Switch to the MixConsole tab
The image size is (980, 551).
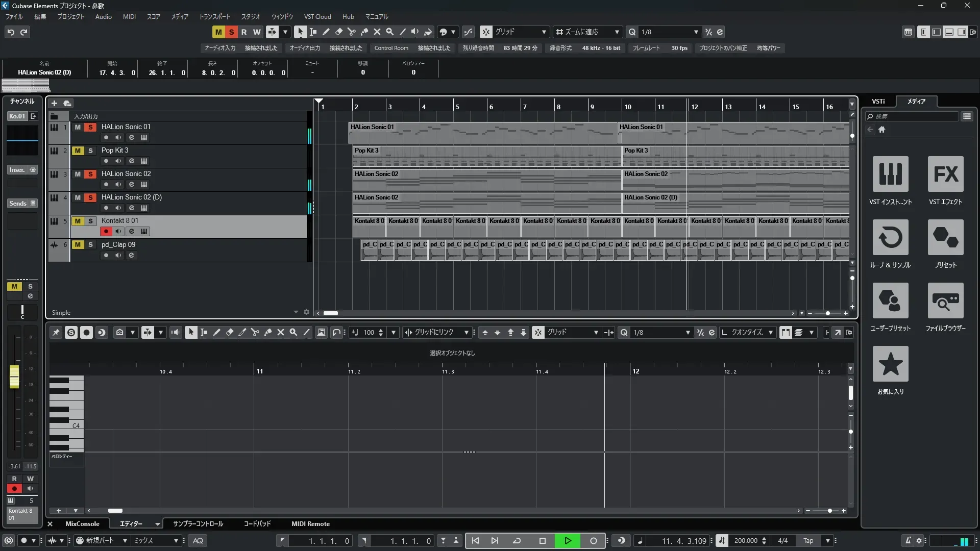pyautogui.click(x=82, y=524)
